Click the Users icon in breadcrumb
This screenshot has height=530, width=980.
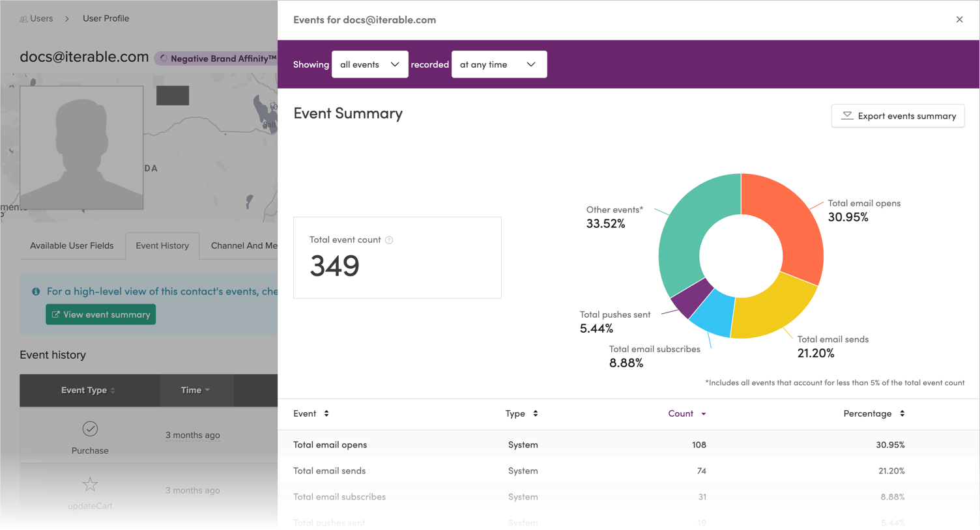click(23, 19)
